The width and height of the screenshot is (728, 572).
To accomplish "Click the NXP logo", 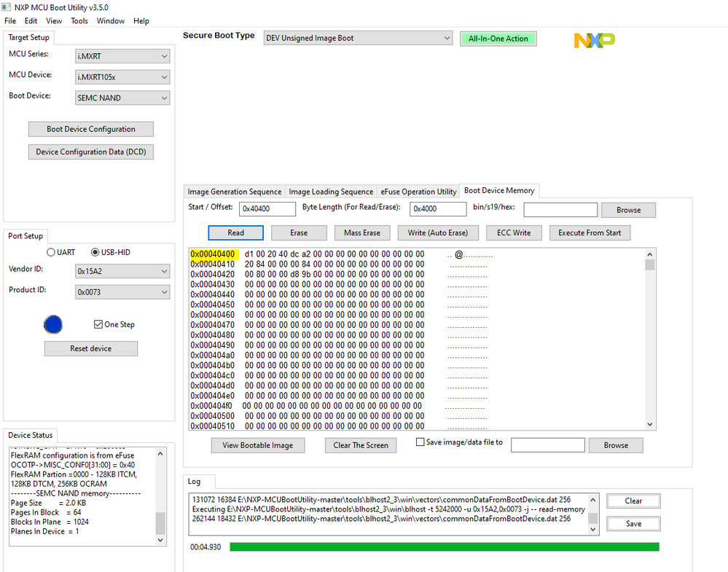I will point(595,40).
